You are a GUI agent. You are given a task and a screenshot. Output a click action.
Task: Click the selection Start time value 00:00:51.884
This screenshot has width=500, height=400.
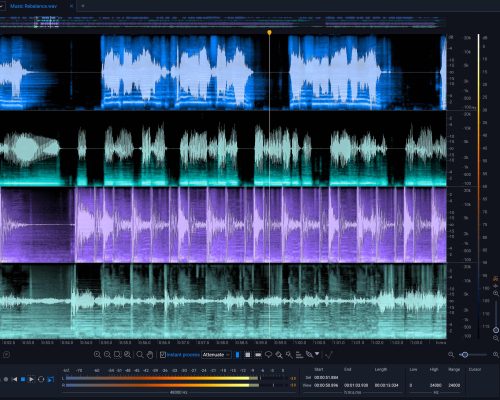click(326, 377)
